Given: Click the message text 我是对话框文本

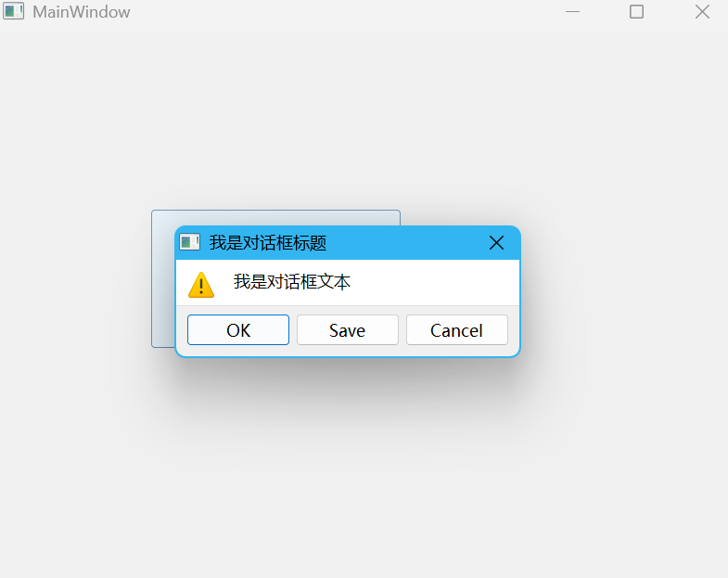Looking at the screenshot, I should [x=292, y=281].
